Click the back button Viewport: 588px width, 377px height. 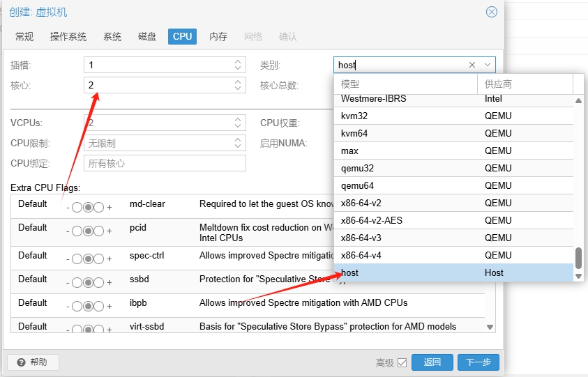click(432, 362)
